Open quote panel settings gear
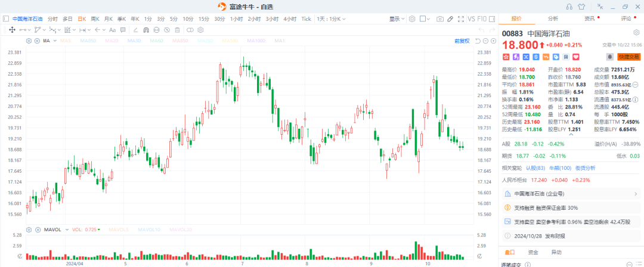 (636, 32)
